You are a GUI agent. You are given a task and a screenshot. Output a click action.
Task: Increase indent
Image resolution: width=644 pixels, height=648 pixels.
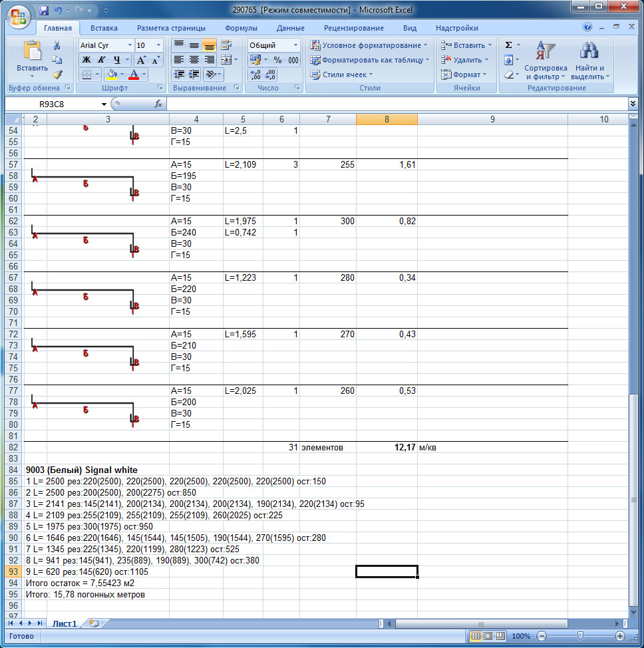(x=194, y=75)
